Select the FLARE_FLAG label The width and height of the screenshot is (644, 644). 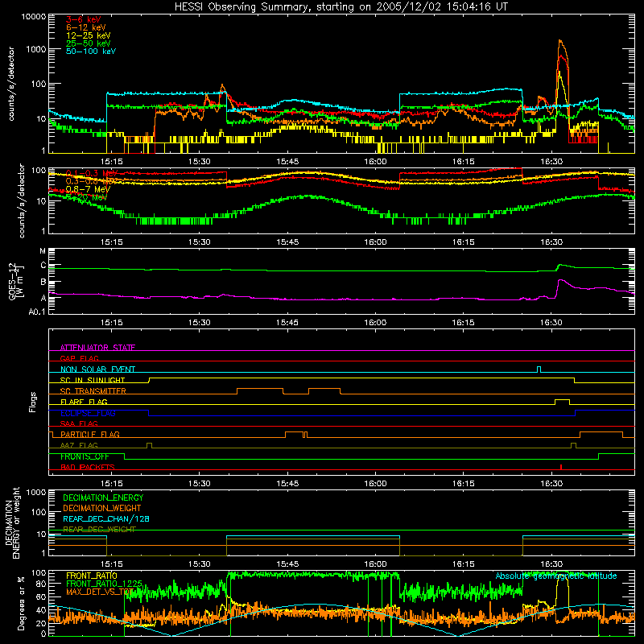(x=84, y=402)
